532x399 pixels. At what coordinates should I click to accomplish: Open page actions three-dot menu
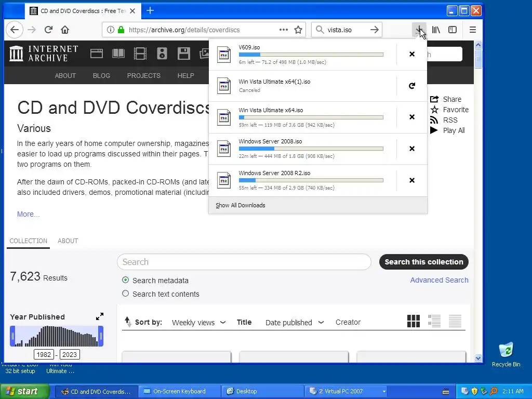pos(284,30)
